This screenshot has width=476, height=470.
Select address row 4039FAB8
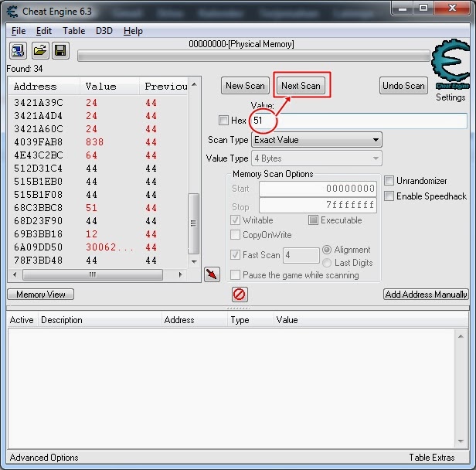point(97,141)
